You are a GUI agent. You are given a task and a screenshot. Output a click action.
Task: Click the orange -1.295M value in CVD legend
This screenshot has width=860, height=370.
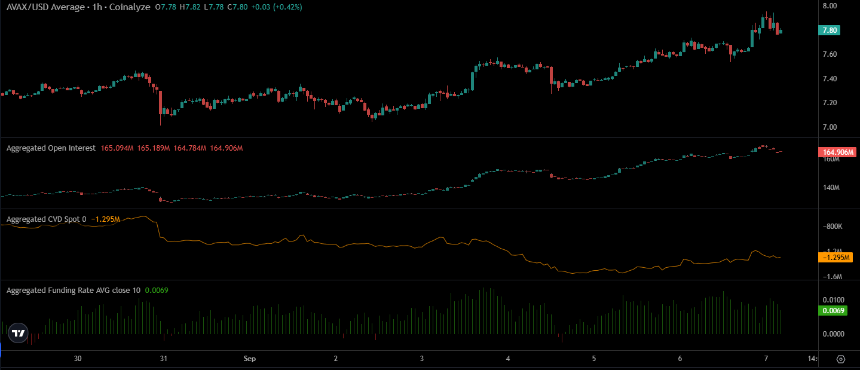[106, 219]
